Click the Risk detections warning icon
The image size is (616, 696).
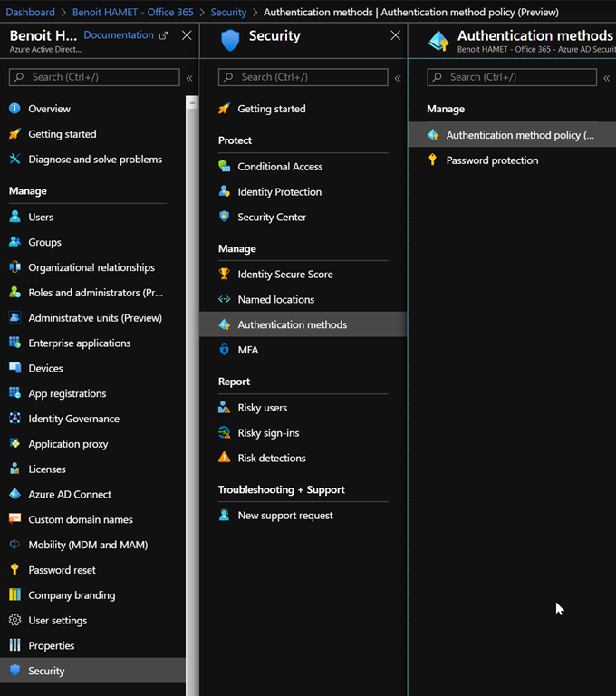tap(225, 459)
